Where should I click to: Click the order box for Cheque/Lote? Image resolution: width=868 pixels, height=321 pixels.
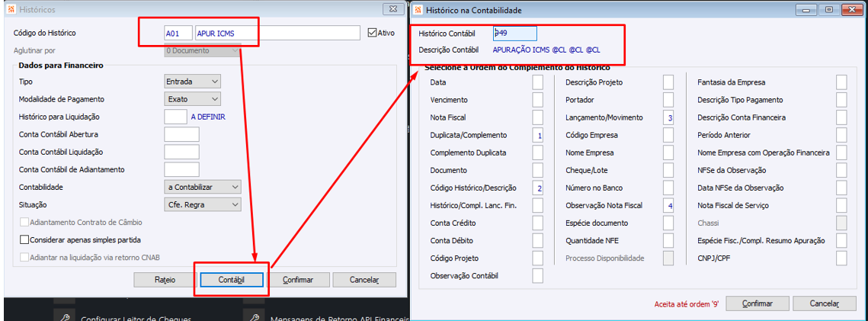pos(668,170)
